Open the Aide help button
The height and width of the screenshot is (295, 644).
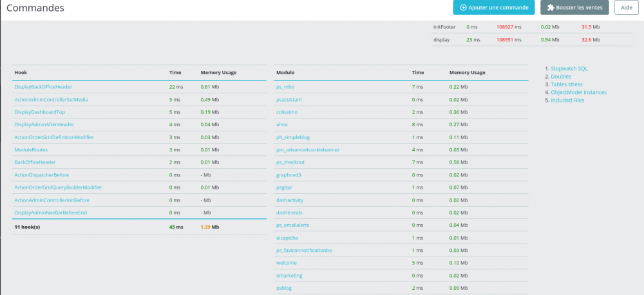click(x=627, y=7)
